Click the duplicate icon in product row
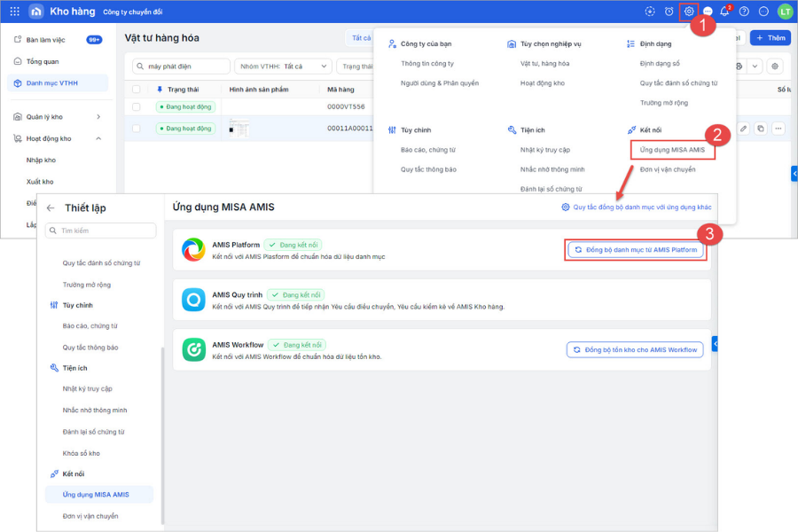 click(761, 129)
